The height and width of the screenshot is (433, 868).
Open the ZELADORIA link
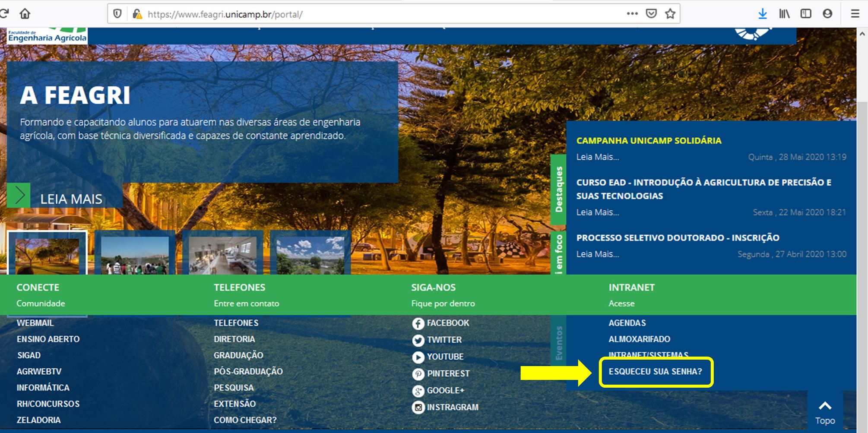point(38,420)
